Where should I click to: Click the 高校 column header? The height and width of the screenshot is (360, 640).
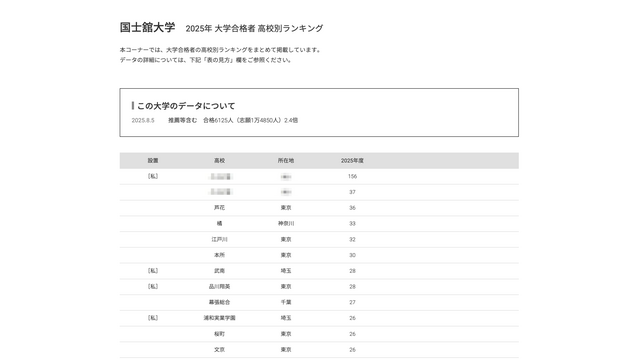pyautogui.click(x=220, y=161)
